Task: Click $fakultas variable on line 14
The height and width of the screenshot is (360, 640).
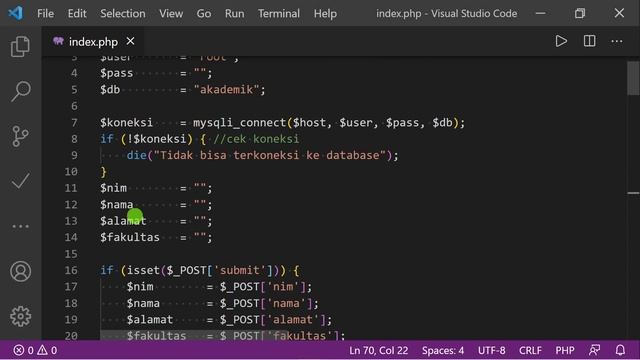Action: (x=130, y=237)
